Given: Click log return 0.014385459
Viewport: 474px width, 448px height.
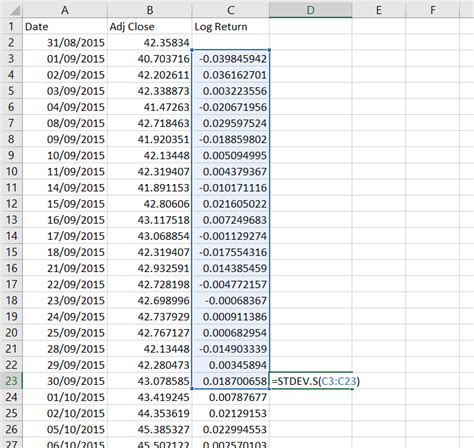Looking at the screenshot, I should pos(231,268).
